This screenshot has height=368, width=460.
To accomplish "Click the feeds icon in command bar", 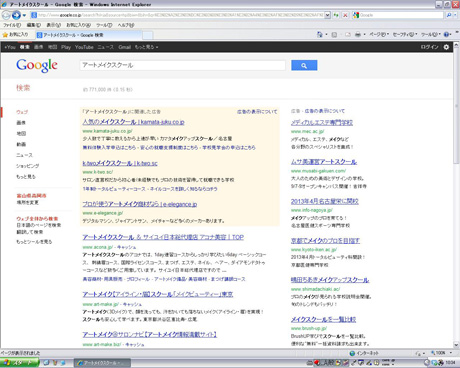I will click(x=334, y=34).
